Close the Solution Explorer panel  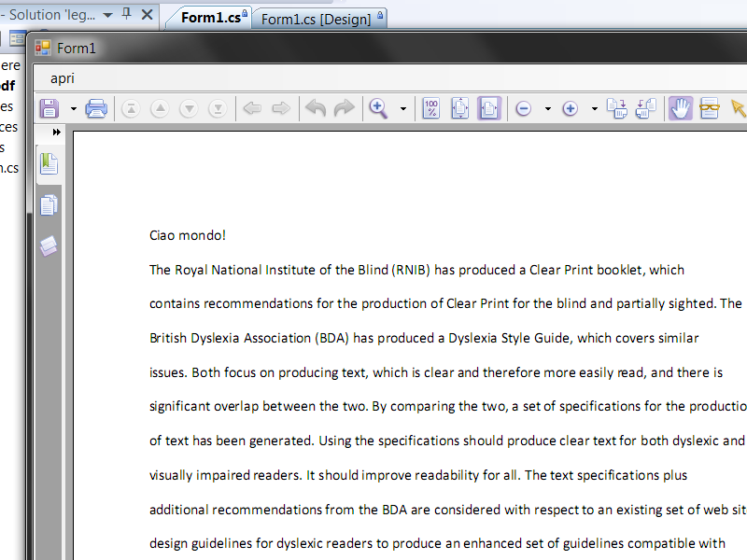tap(148, 15)
